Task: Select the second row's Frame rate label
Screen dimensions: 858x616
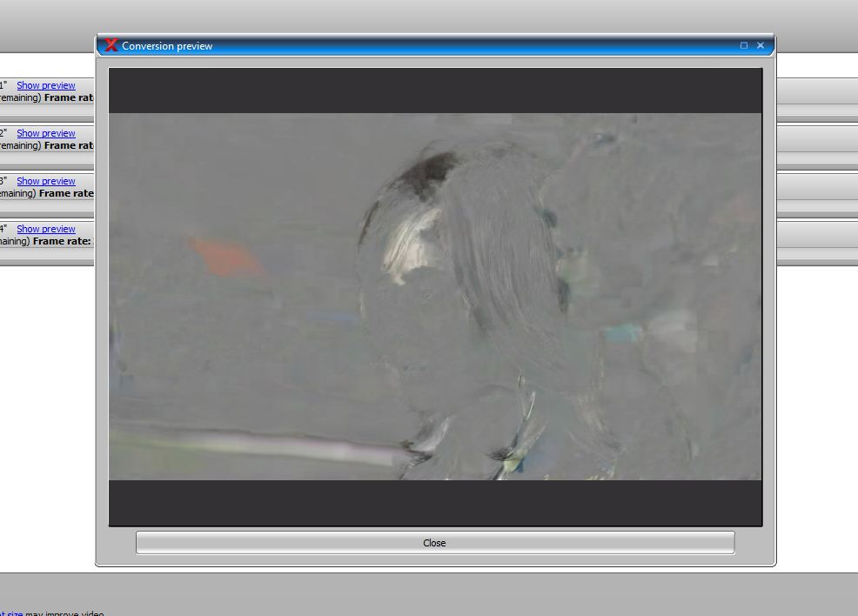Action: pyautogui.click(x=69, y=145)
